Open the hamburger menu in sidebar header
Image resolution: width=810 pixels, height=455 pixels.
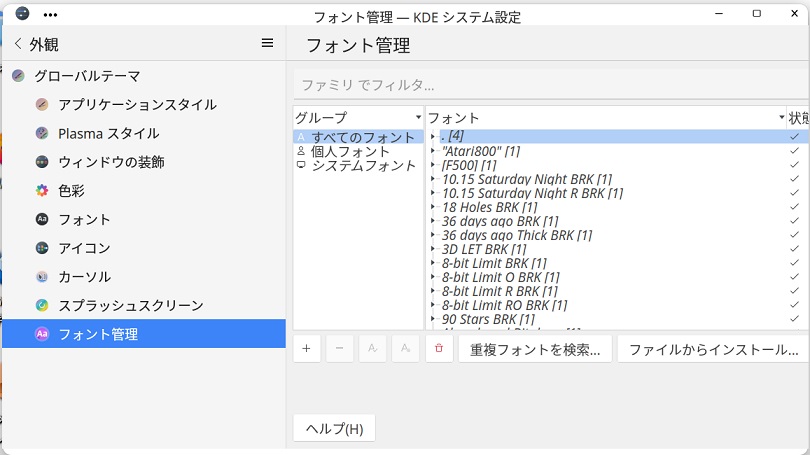click(268, 43)
